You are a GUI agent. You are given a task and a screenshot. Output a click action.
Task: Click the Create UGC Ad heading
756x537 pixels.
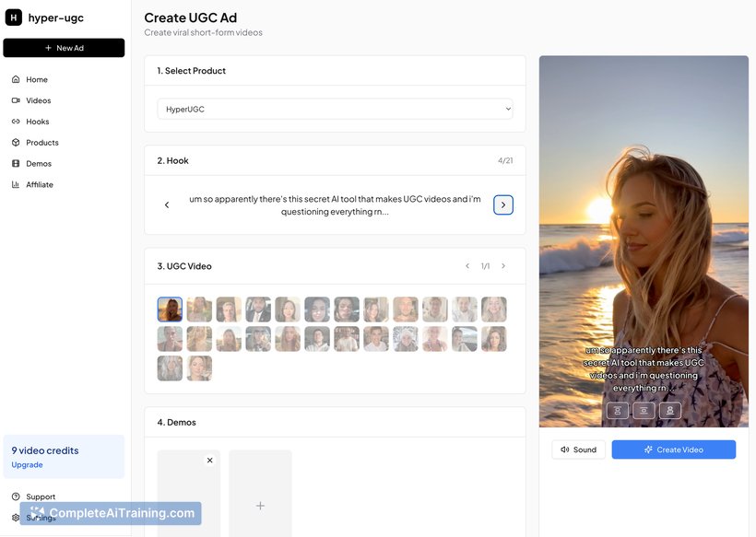(x=191, y=18)
